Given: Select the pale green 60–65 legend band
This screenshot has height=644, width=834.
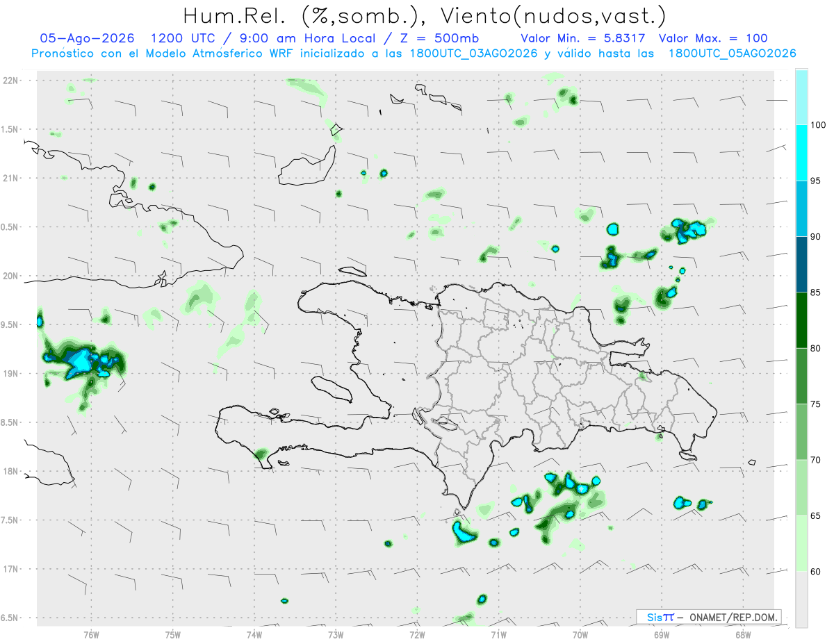Looking at the screenshot, I should pyautogui.click(x=801, y=543).
